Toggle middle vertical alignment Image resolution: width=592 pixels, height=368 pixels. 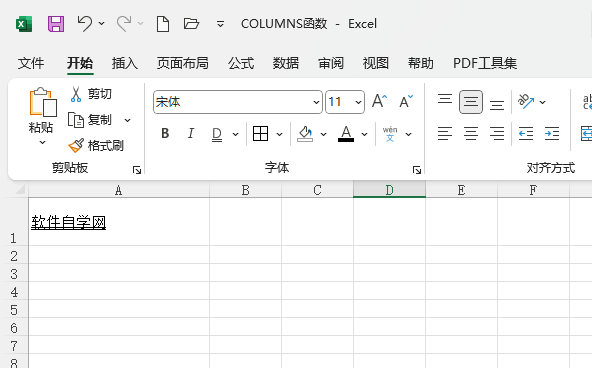tap(471, 102)
